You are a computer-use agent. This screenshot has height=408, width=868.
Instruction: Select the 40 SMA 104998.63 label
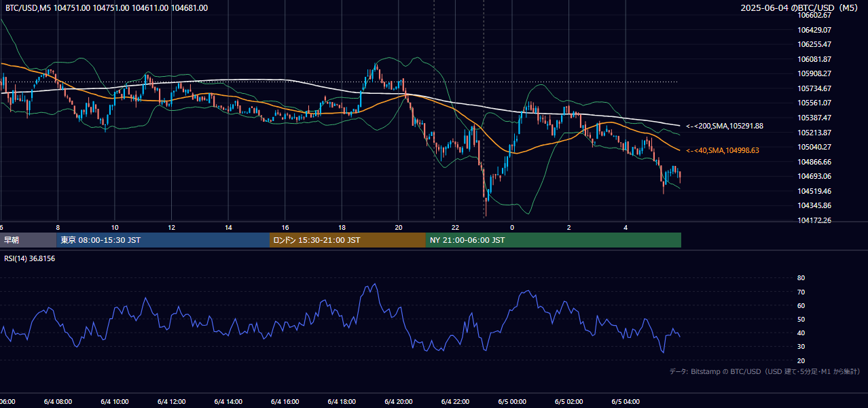pyautogui.click(x=723, y=150)
